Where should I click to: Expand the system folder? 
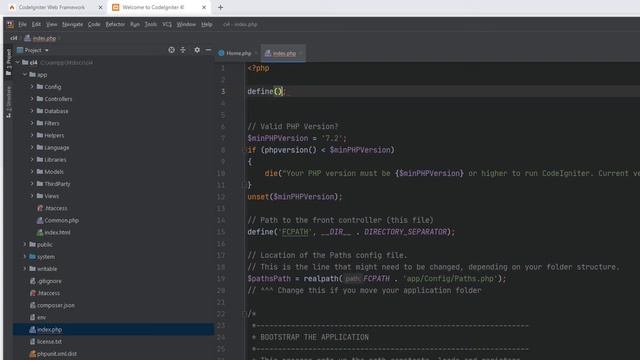(25, 257)
